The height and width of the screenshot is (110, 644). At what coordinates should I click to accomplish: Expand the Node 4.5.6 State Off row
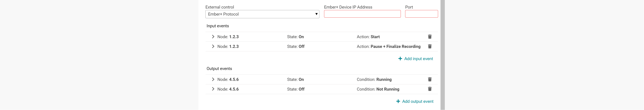pos(213,89)
